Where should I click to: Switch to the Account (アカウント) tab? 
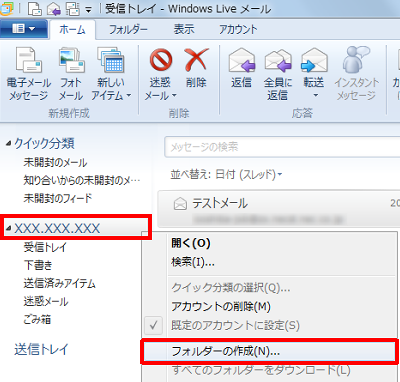tap(238, 29)
